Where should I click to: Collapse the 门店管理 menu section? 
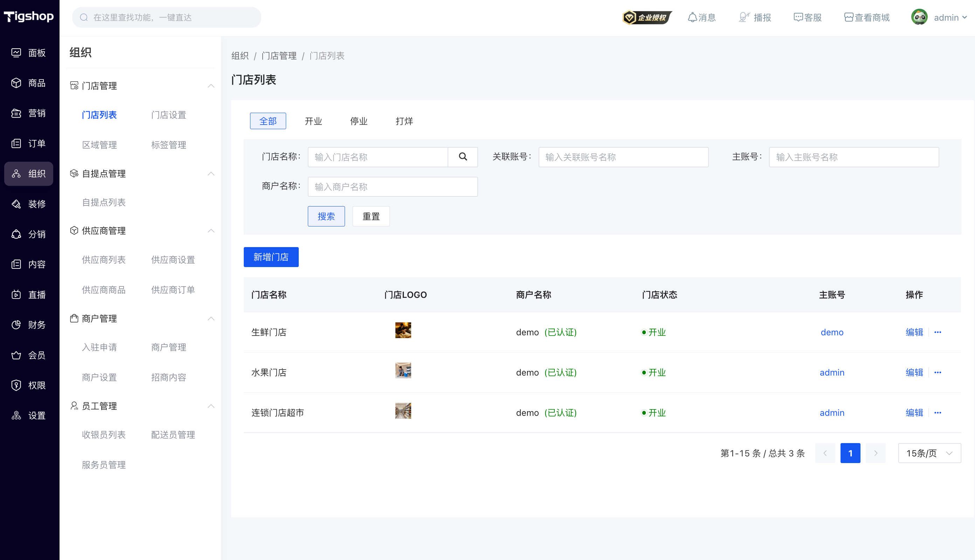click(211, 86)
